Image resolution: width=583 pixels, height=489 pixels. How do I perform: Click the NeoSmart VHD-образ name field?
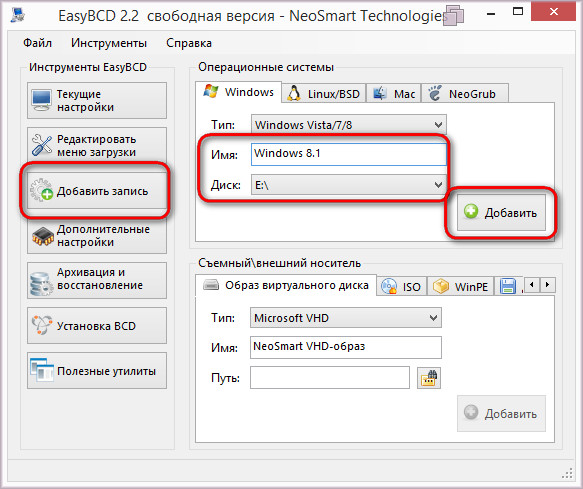(x=346, y=347)
